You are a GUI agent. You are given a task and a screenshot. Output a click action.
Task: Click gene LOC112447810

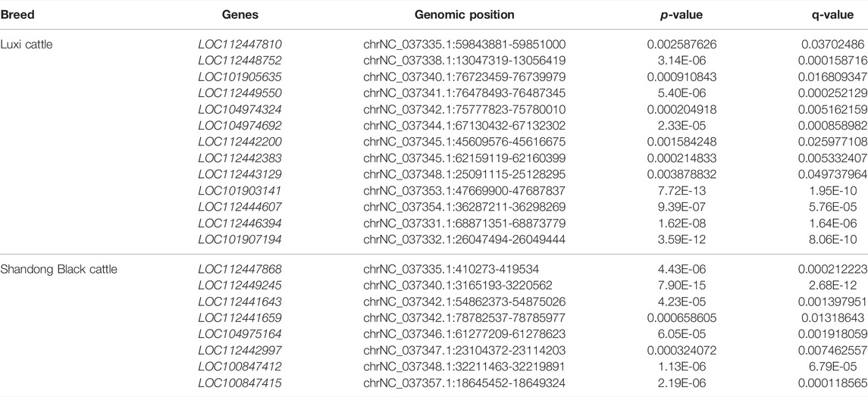[x=240, y=44]
